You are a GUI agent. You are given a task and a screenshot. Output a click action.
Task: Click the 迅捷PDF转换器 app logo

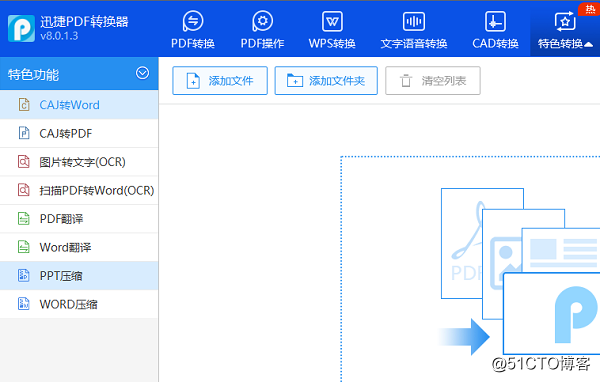pyautogui.click(x=21, y=28)
